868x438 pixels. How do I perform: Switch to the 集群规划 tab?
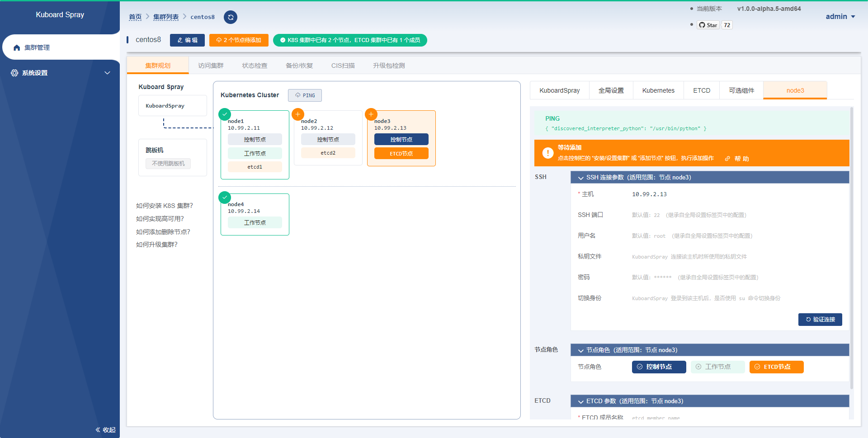[158, 66]
